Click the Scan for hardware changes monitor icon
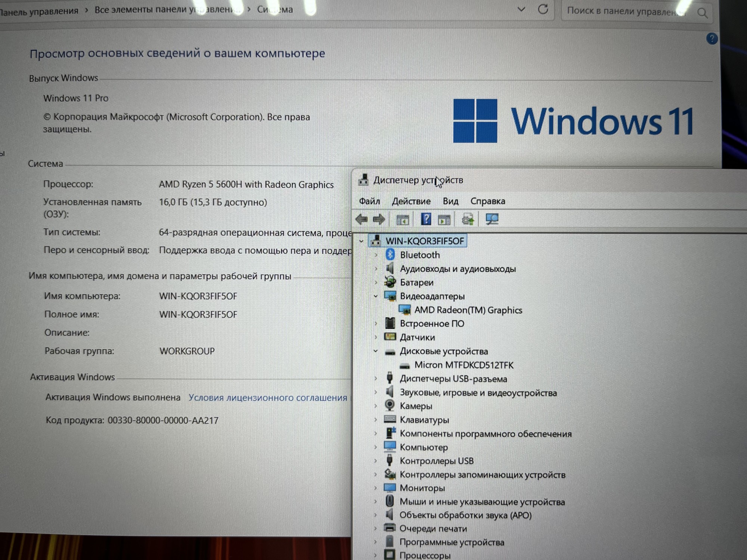This screenshot has width=747, height=560. coord(492,219)
